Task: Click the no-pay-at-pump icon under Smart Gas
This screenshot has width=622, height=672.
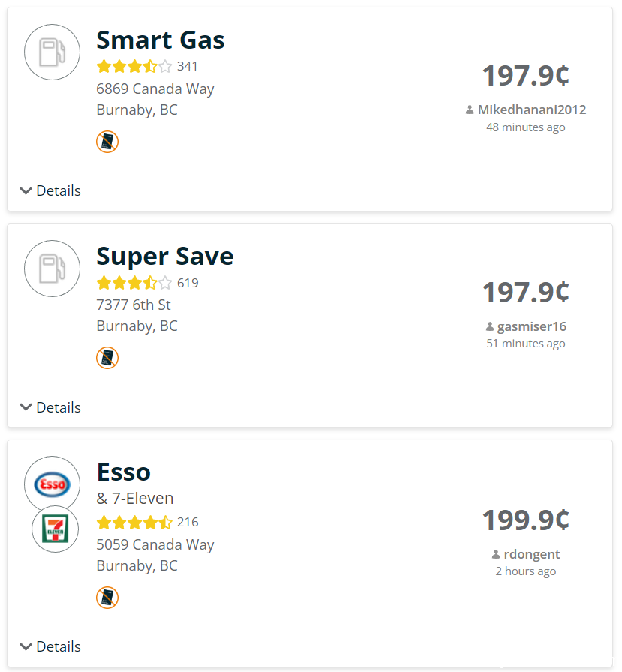Action: tap(107, 142)
